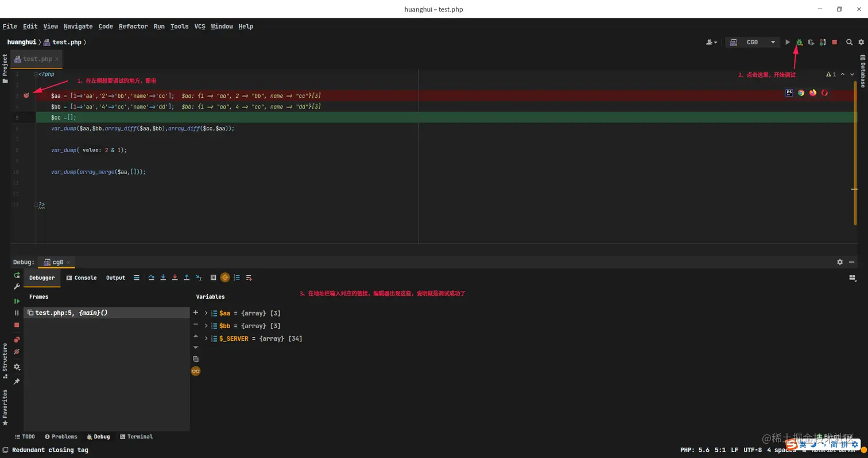Open IDE settings gear in top toolbar
The height and width of the screenshot is (458, 868).
[x=861, y=42]
